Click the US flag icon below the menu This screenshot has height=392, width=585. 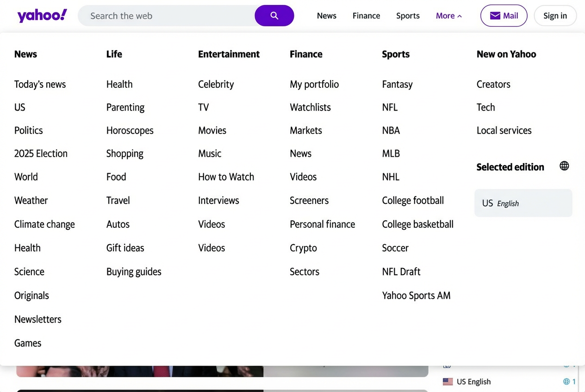[x=448, y=382]
